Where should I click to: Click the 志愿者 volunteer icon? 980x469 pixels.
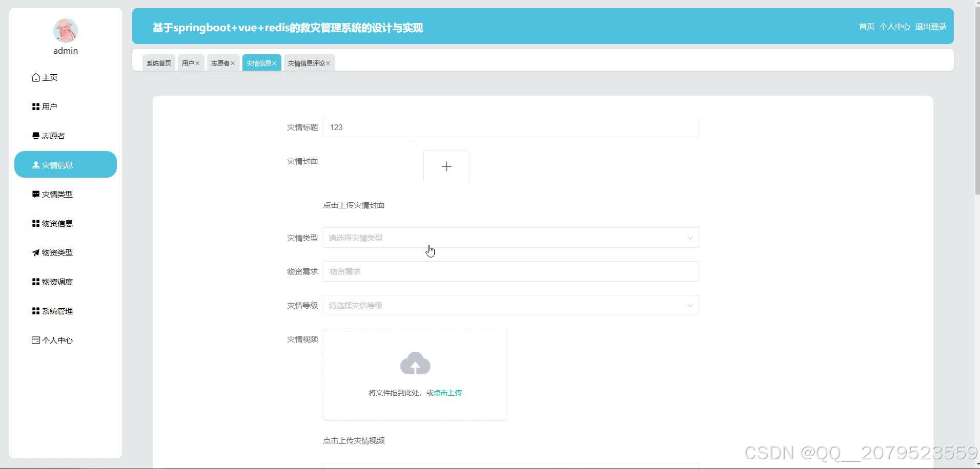[x=35, y=135]
